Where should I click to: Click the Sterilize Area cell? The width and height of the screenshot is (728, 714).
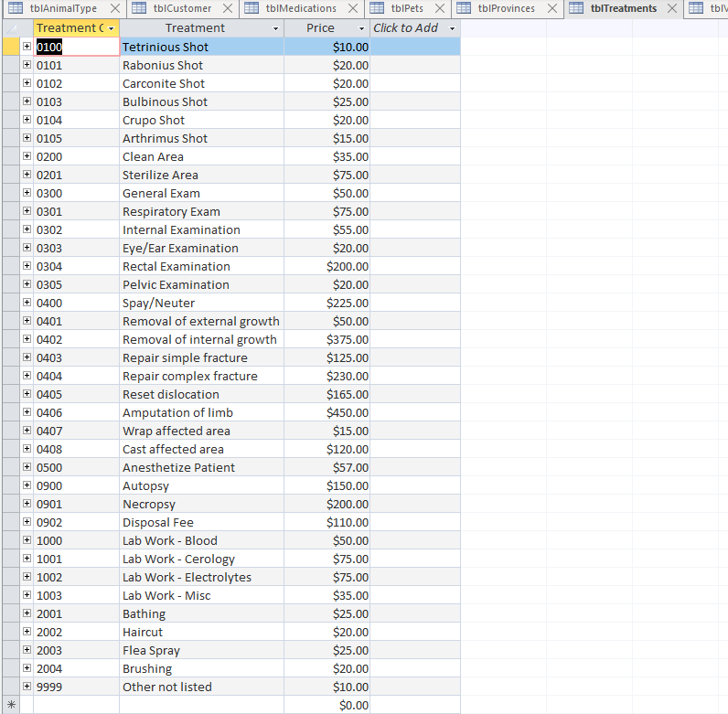point(201,175)
